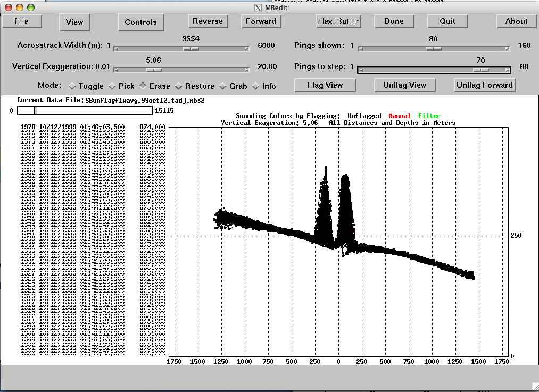Click the Unflag View button
539x392 pixels.
click(x=404, y=85)
